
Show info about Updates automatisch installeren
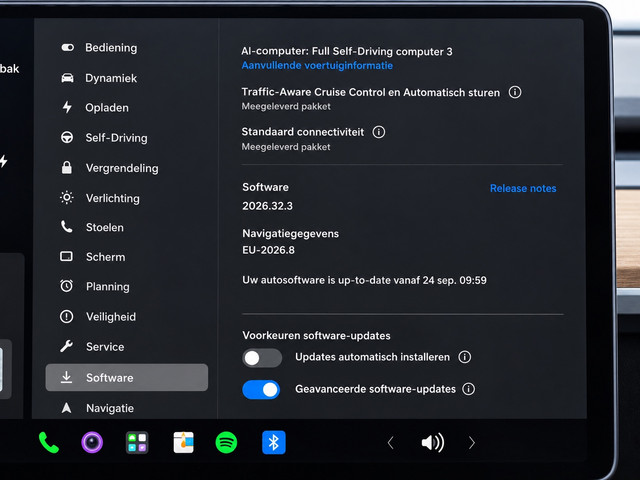464,357
